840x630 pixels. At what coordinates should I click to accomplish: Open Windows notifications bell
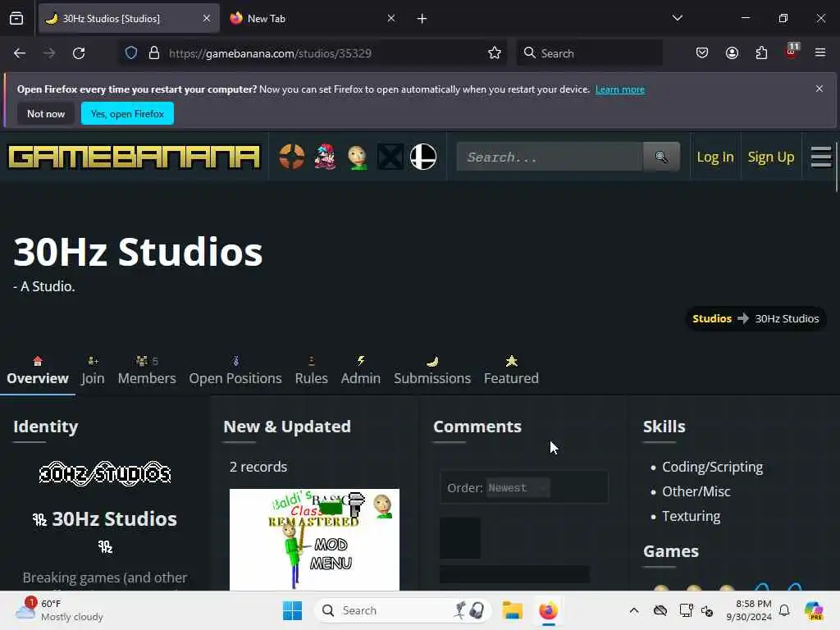click(x=784, y=610)
